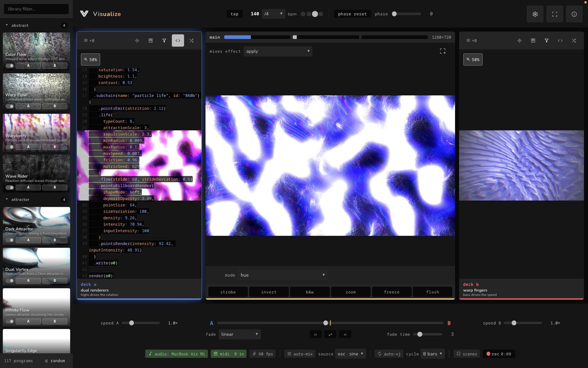Enter fullscreen via top-right icon

click(x=555, y=14)
